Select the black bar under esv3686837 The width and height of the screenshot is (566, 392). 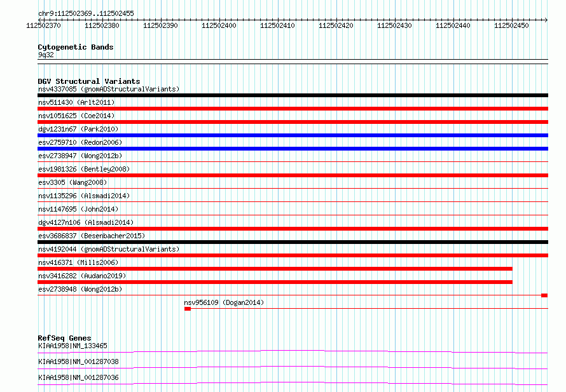tap(293, 242)
